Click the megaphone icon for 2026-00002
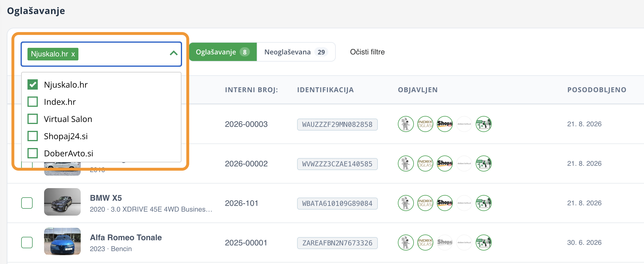The image size is (644, 264). [483, 163]
